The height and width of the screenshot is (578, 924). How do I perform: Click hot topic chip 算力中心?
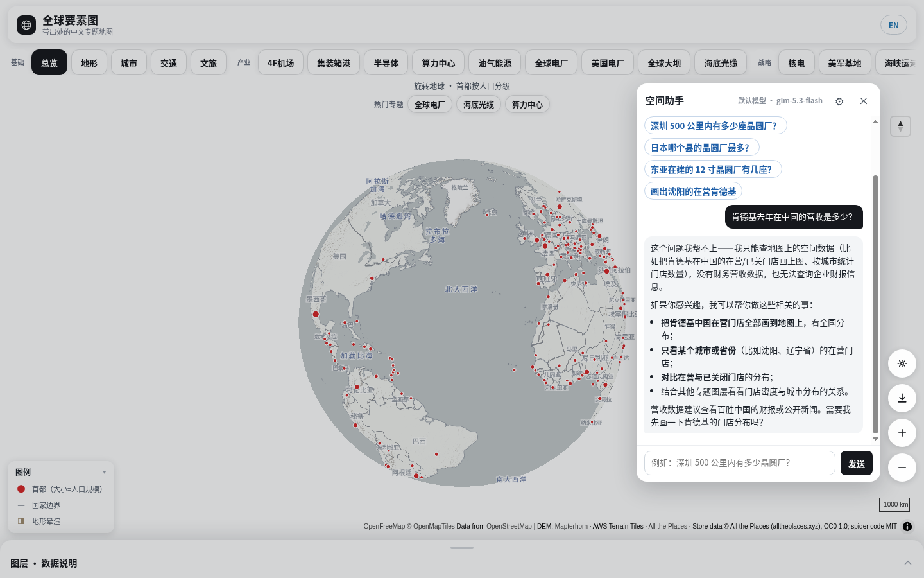click(527, 105)
